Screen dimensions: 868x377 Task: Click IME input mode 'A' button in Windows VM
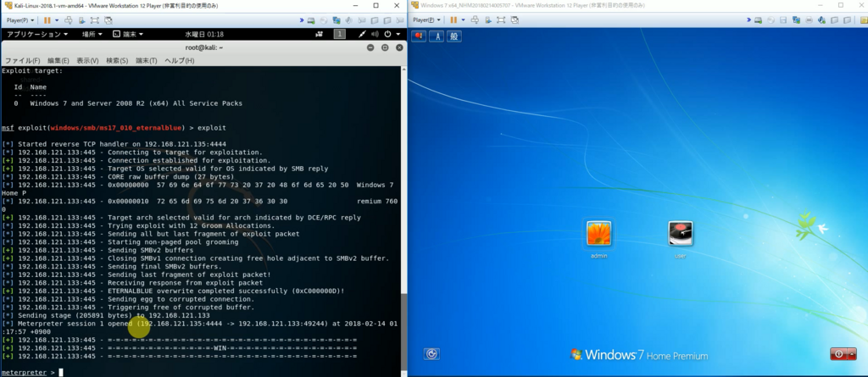[437, 36]
